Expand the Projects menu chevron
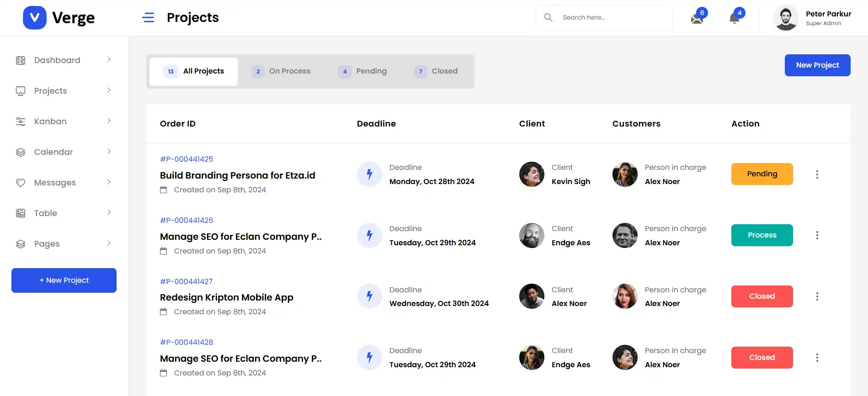Screen dimensions: 868x396 coord(109,90)
